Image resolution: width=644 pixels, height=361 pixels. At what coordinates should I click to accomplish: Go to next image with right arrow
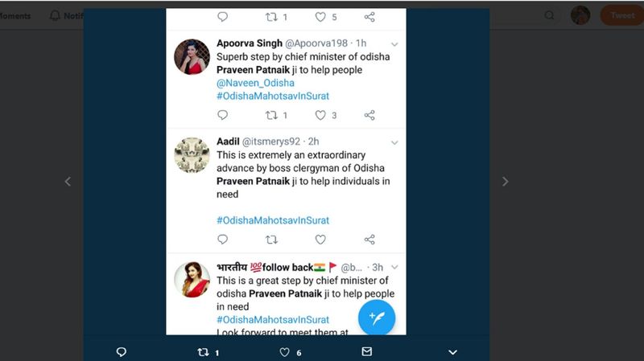tap(506, 182)
